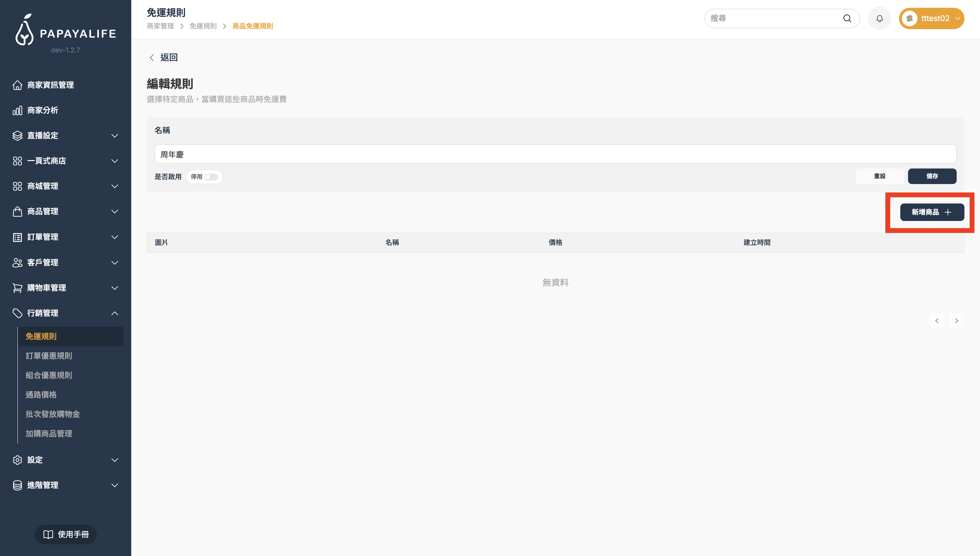Click the 名稱 rule name field
980x556 pixels.
pyautogui.click(x=555, y=154)
